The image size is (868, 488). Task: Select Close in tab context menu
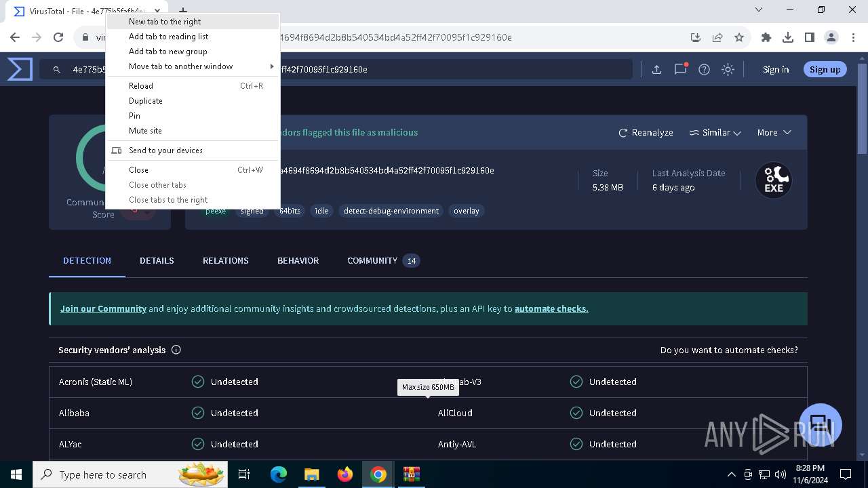(193, 170)
